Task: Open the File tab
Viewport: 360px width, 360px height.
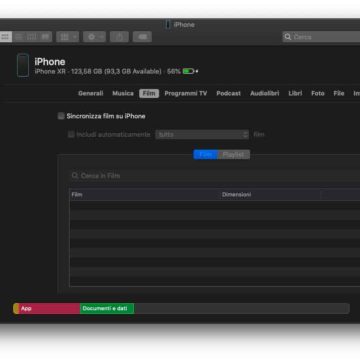Action: pos(339,93)
